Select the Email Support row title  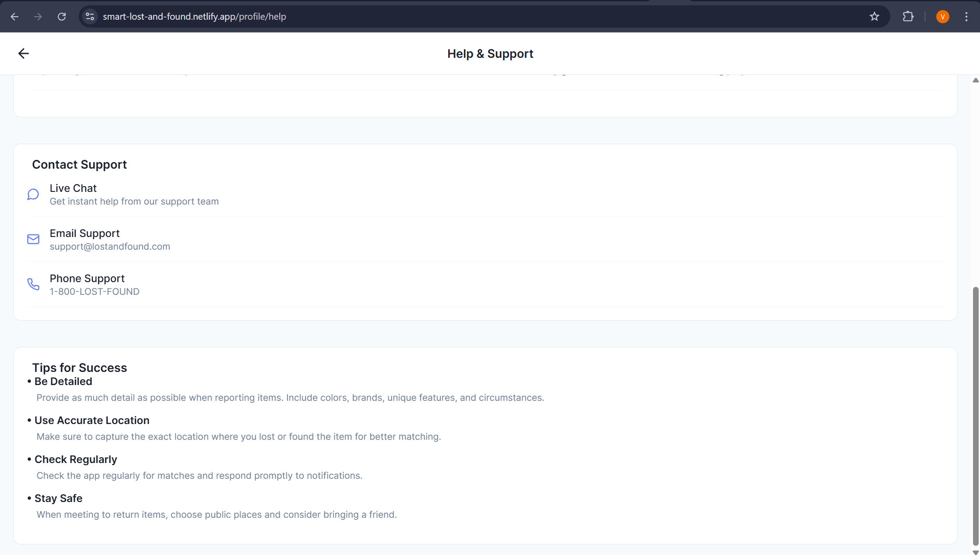tap(84, 233)
